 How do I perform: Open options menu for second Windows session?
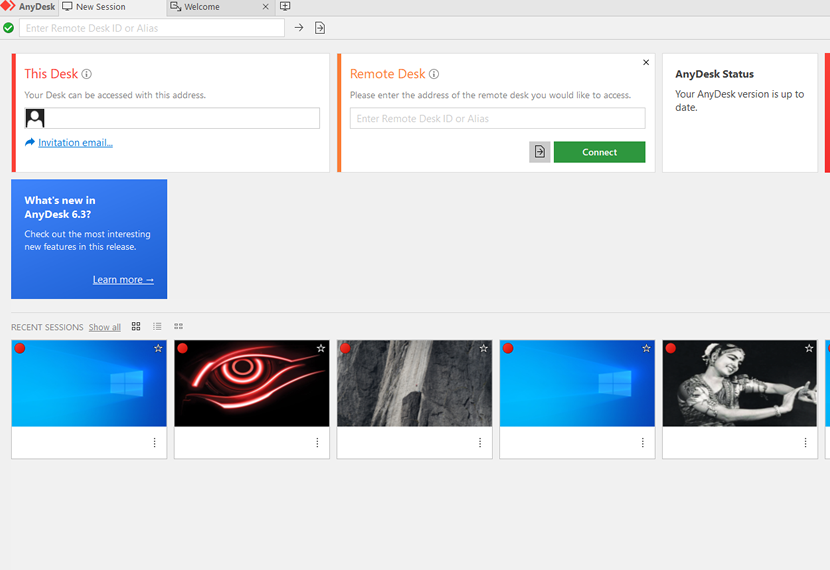(643, 442)
